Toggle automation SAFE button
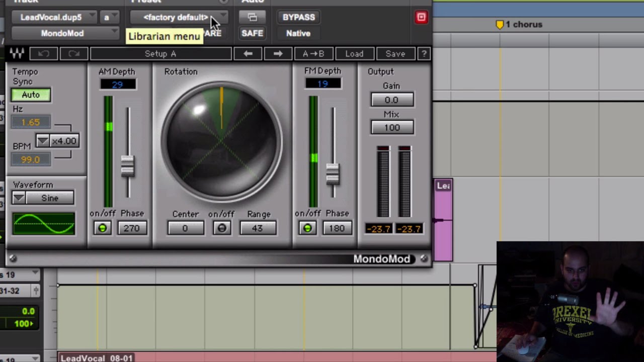The image size is (644, 362). pos(252,33)
